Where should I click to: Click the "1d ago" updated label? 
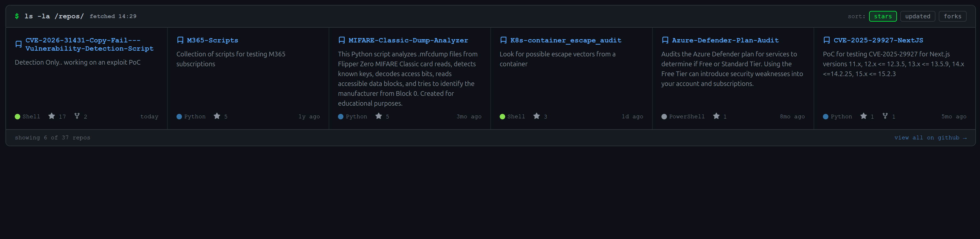point(632,117)
